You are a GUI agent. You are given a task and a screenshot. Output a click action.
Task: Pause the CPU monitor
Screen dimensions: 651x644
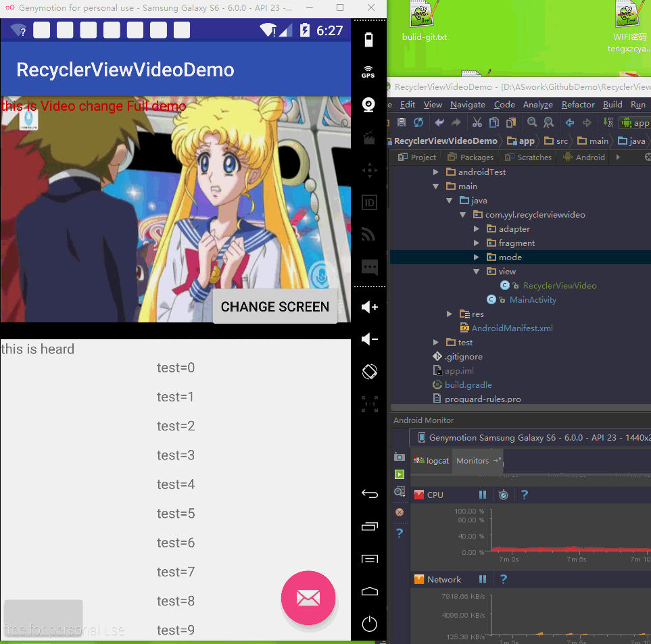[x=483, y=495]
